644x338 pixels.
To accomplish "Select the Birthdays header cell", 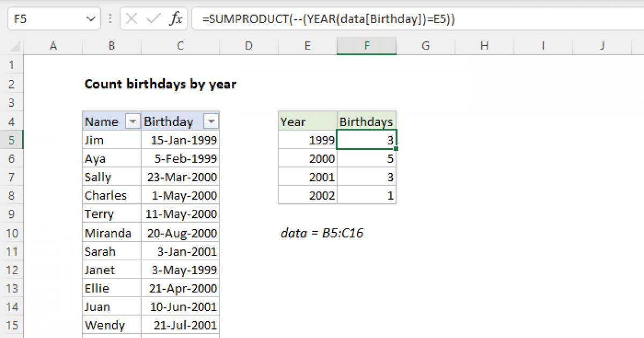I will (367, 121).
